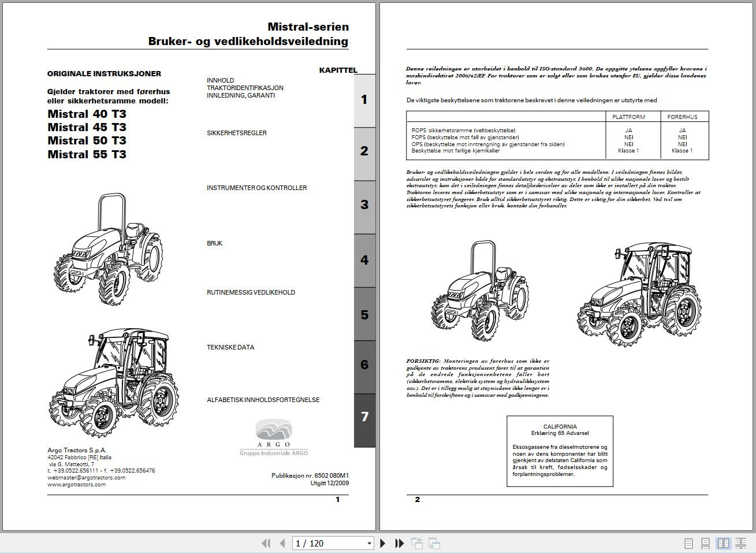The width and height of the screenshot is (756, 554).
Task: Open chapter 5 tab
Action: point(364,315)
